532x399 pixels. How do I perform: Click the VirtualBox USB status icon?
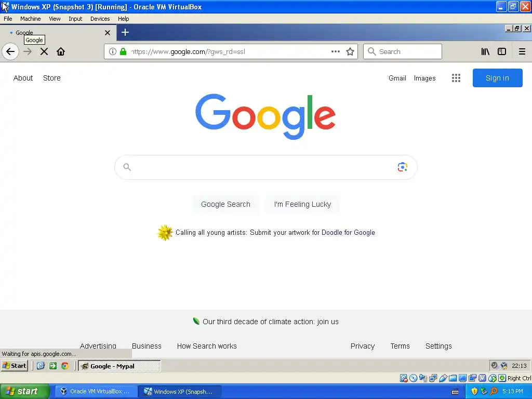[x=443, y=378]
